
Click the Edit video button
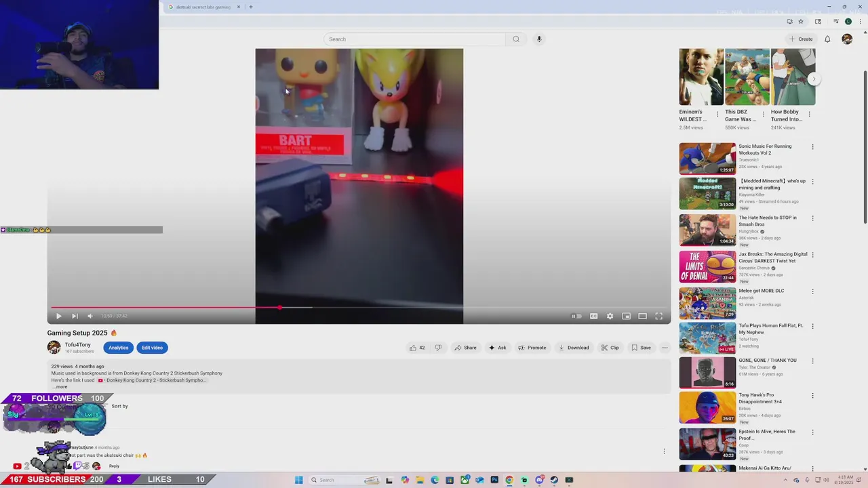(152, 348)
